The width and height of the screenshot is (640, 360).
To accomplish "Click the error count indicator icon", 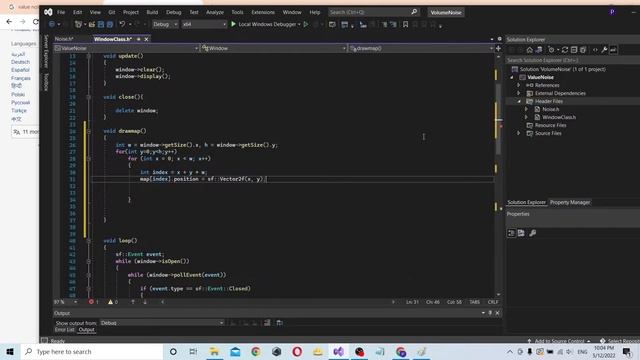I will pos(91,302).
